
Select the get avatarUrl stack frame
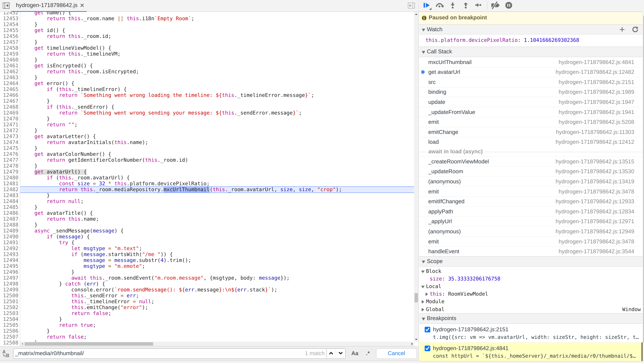coord(444,72)
